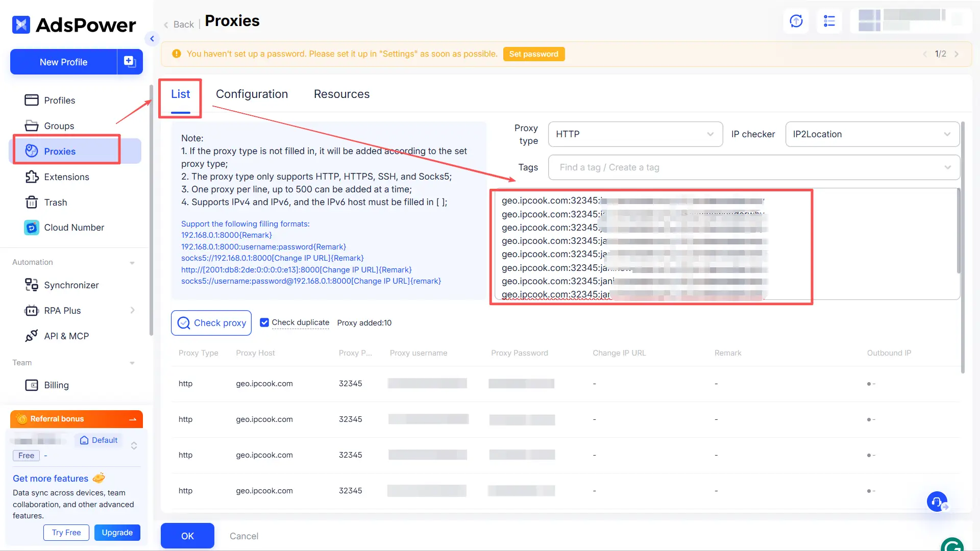Open the API & MCP section
Image resolution: width=980 pixels, height=551 pixels.
pyautogui.click(x=65, y=336)
